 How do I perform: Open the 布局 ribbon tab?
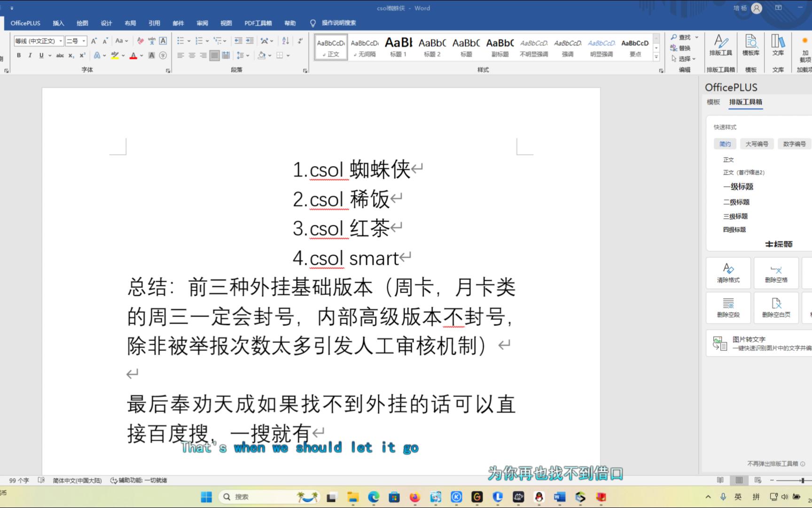click(130, 23)
